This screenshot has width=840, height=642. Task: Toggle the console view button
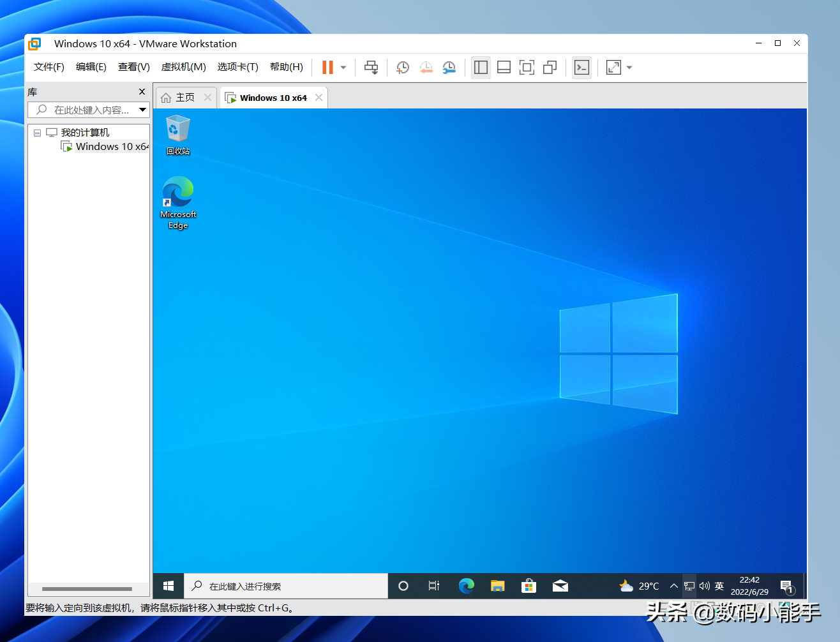(x=581, y=68)
